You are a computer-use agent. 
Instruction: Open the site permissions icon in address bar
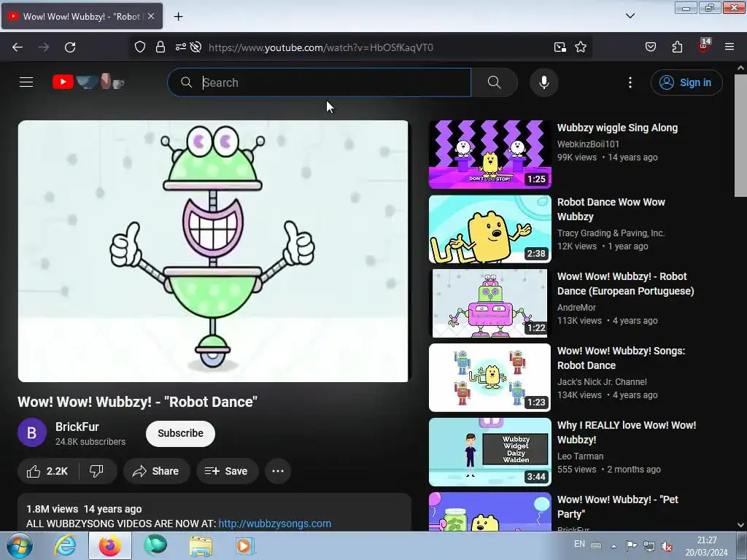(181, 47)
